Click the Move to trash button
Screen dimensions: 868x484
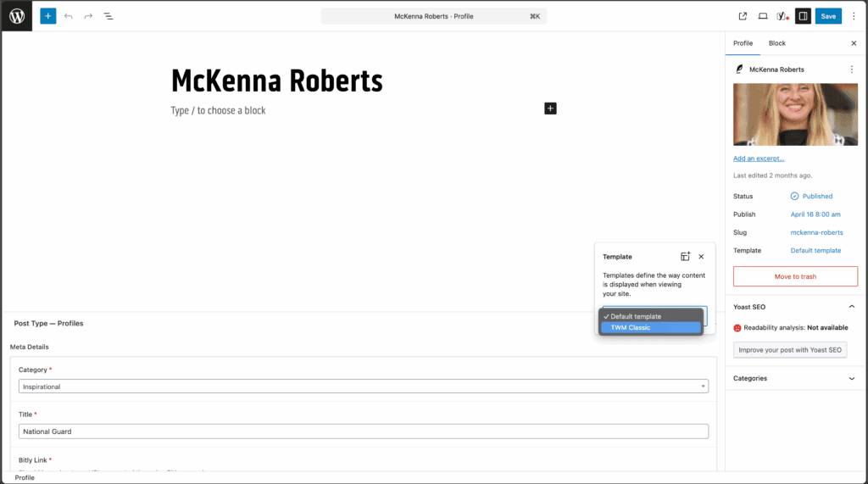click(x=795, y=276)
